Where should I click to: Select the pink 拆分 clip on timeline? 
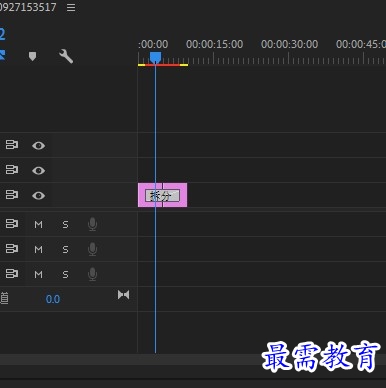coord(162,195)
